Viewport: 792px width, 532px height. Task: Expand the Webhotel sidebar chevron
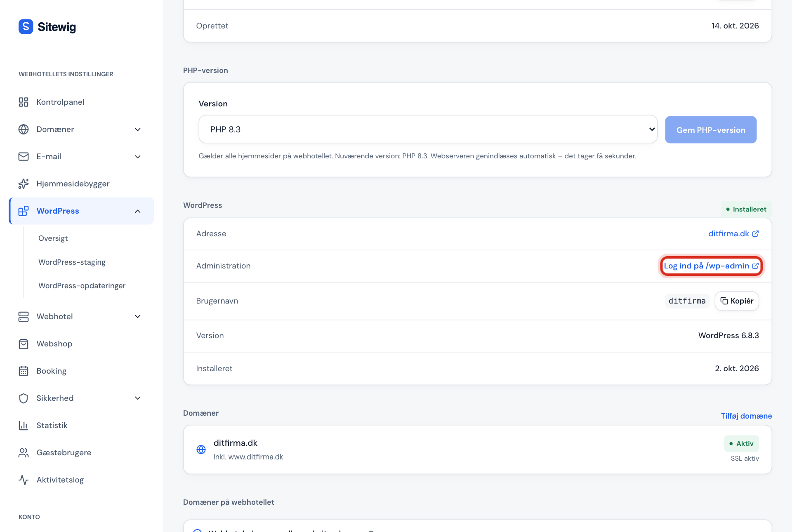(138, 316)
